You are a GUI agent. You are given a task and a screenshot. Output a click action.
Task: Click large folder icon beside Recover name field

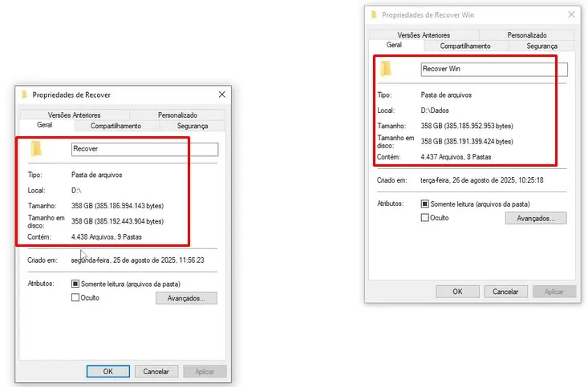click(x=37, y=149)
